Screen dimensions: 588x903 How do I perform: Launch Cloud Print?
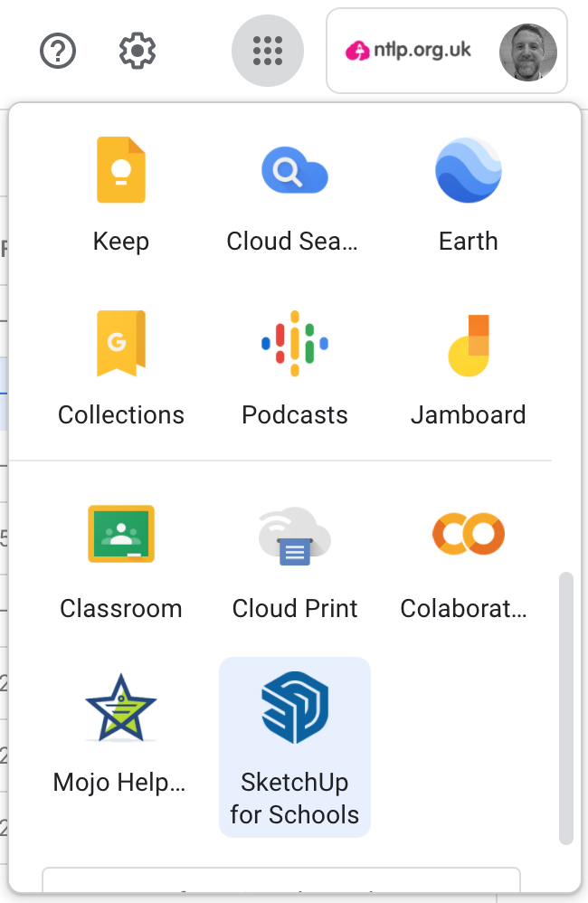pos(294,563)
